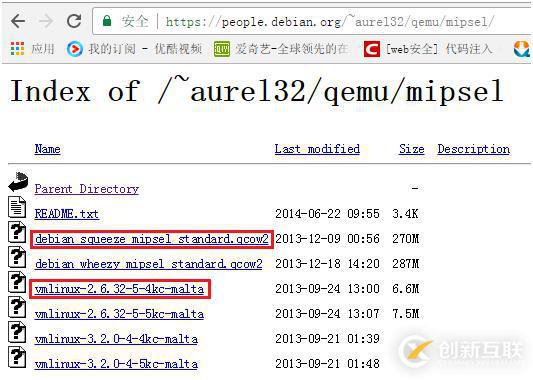Download vmlinux-3.2.0-4-4kc-malta kernel
This screenshot has height=380, width=533.
116,339
